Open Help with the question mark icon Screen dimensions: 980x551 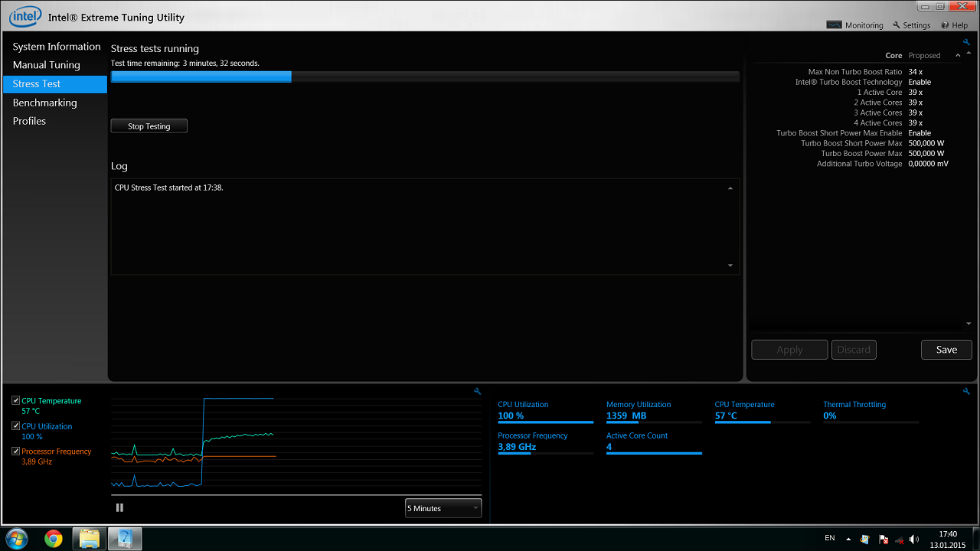pyautogui.click(x=954, y=25)
